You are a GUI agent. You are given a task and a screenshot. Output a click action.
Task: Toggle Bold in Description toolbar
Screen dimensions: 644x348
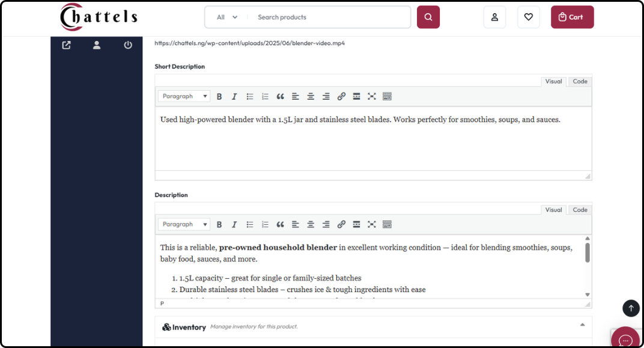[x=219, y=225]
